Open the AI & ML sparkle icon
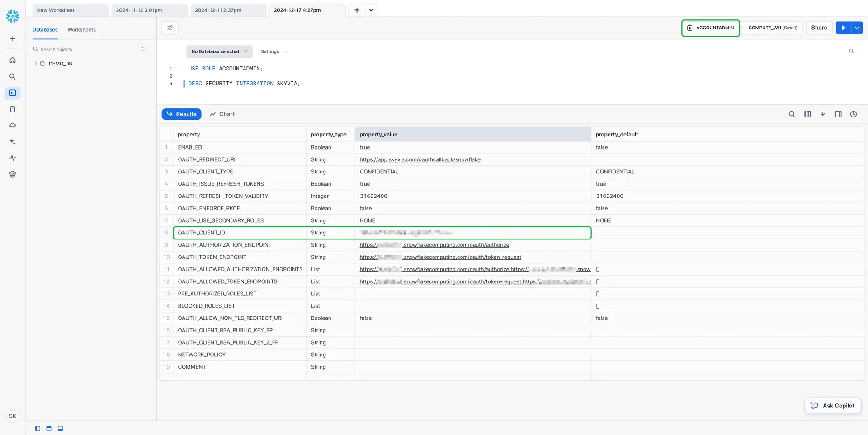The height and width of the screenshot is (435, 868). (x=13, y=141)
